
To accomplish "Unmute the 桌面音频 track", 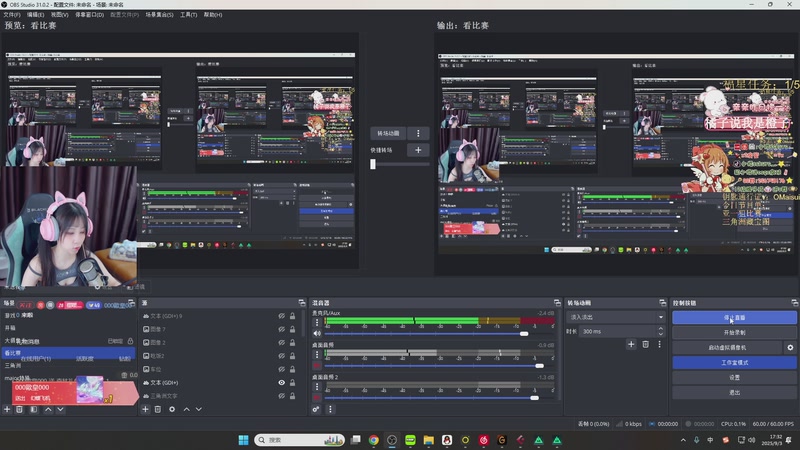I will click(x=317, y=366).
